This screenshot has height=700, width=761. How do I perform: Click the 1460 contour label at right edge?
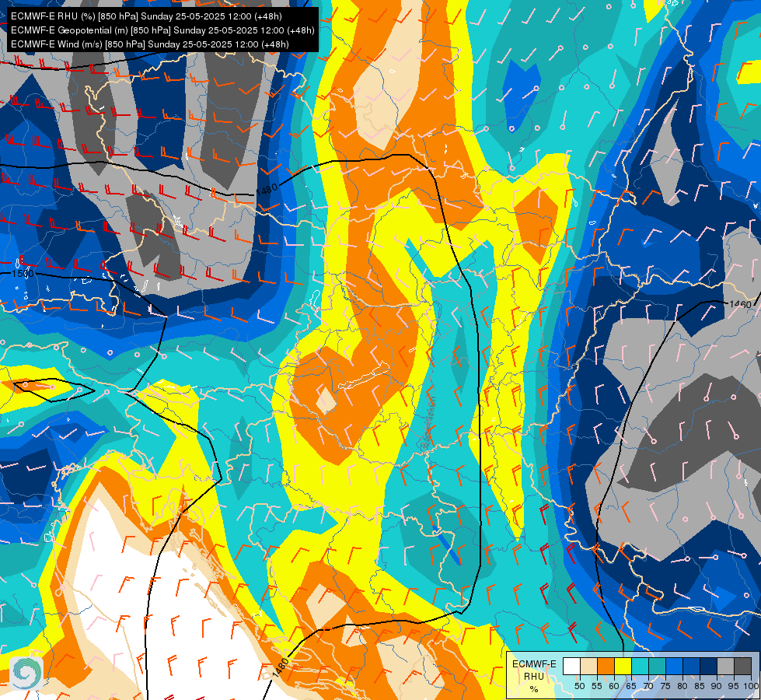[x=741, y=304]
